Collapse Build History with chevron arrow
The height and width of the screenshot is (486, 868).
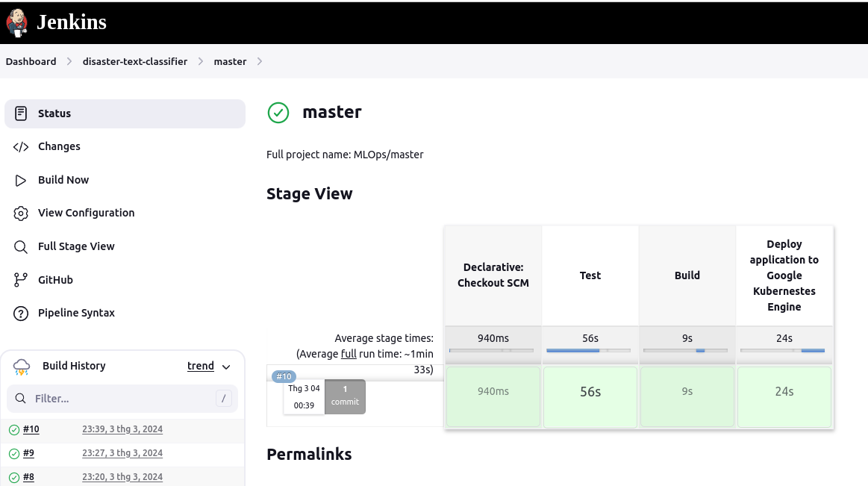[x=226, y=367]
